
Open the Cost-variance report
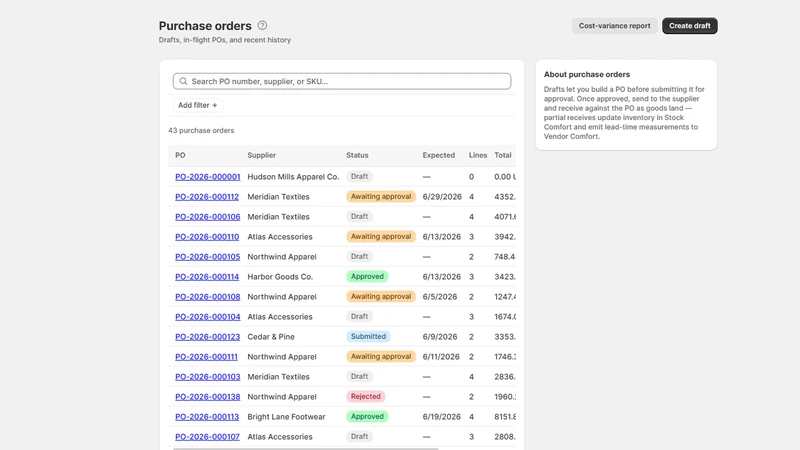click(x=614, y=26)
